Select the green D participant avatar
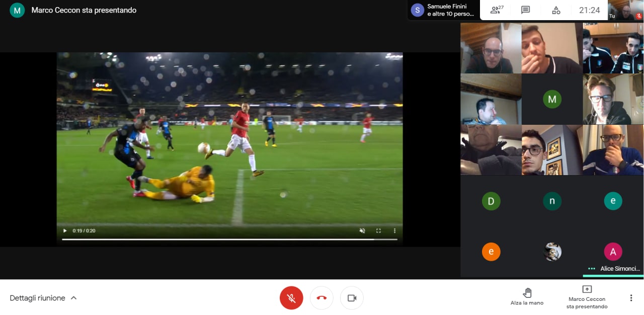The width and height of the screenshot is (644, 315). 491,201
